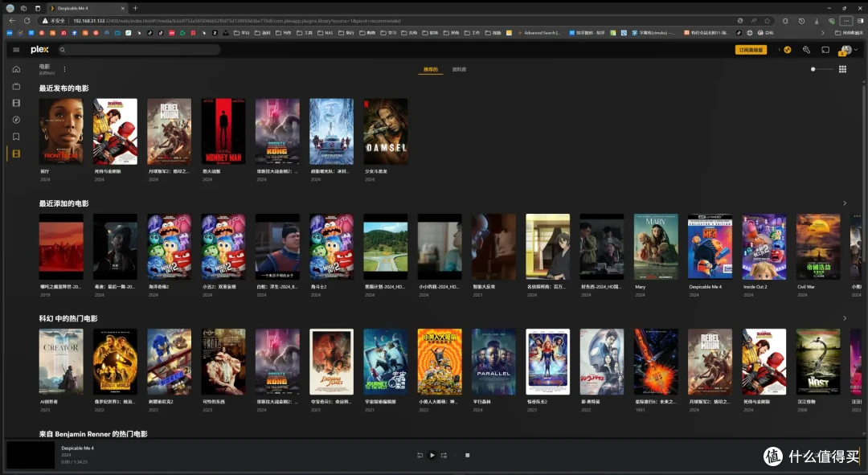
Task: Open Watchlist bookmark icon in sidebar
Action: point(16,137)
